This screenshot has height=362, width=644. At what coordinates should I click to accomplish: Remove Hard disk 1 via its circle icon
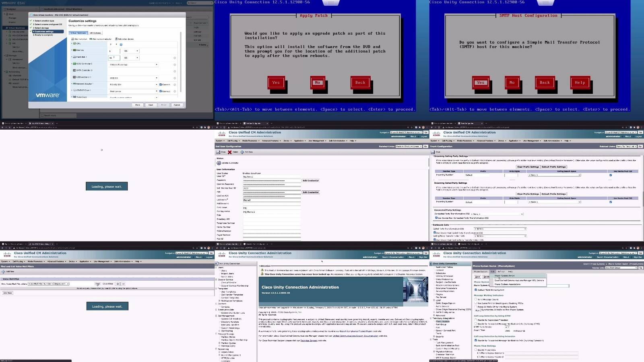click(x=175, y=58)
